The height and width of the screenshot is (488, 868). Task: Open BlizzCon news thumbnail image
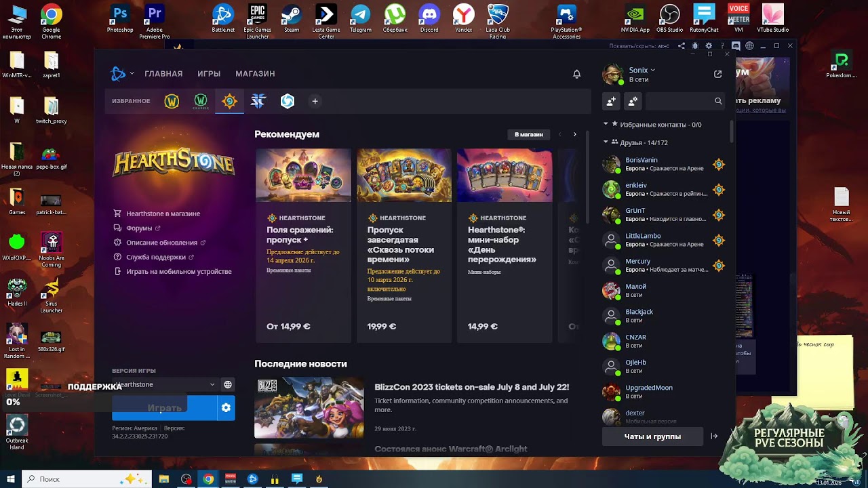point(309,407)
